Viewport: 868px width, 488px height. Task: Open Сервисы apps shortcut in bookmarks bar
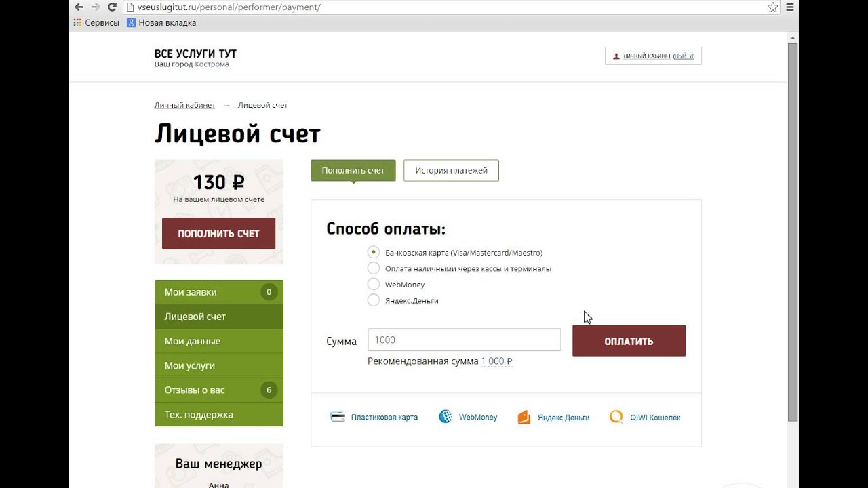96,22
